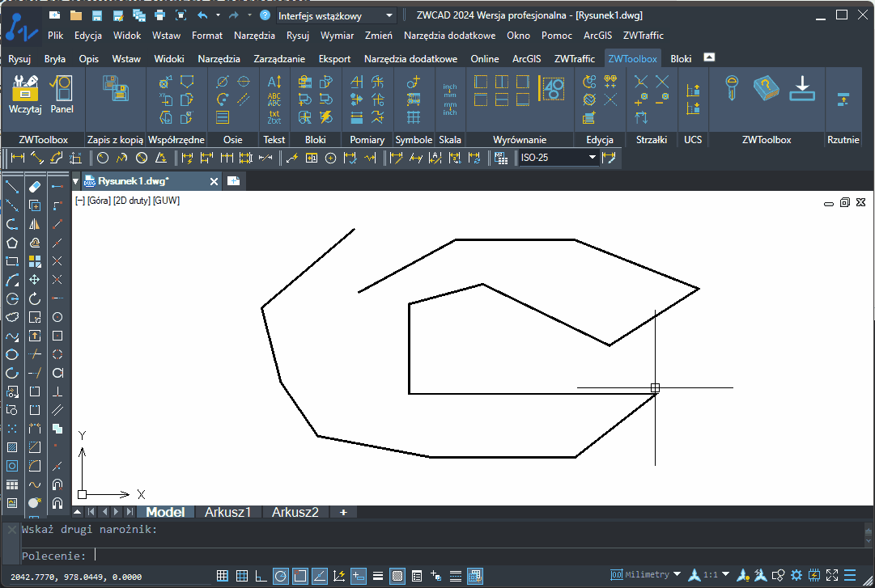Click the Wczytaj button
This screenshot has width=875, height=588.
point(25,94)
